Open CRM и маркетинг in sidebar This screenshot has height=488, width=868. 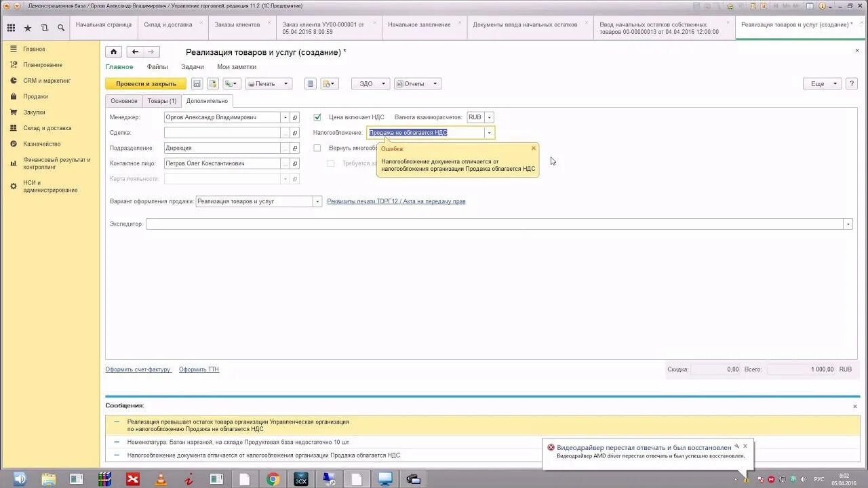click(47, 81)
